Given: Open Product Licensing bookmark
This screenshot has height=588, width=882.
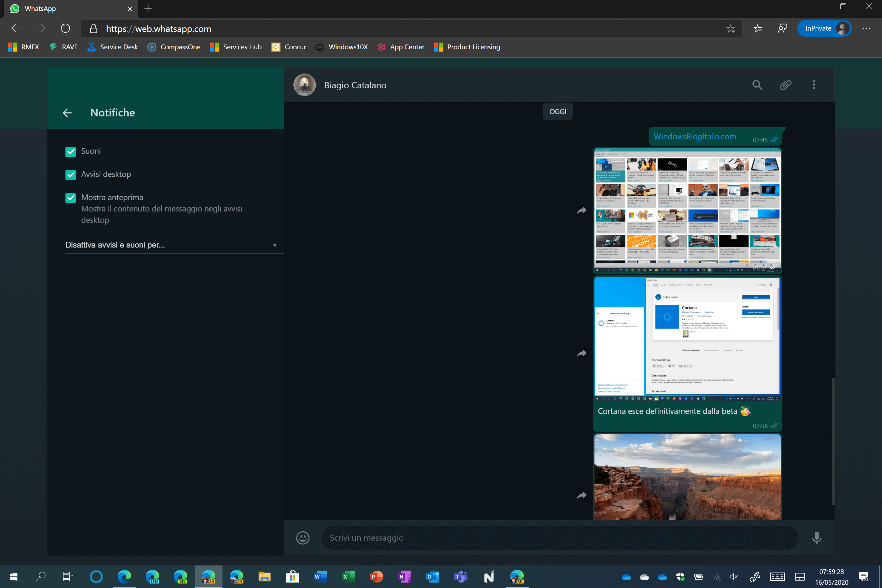Looking at the screenshot, I should pos(466,47).
